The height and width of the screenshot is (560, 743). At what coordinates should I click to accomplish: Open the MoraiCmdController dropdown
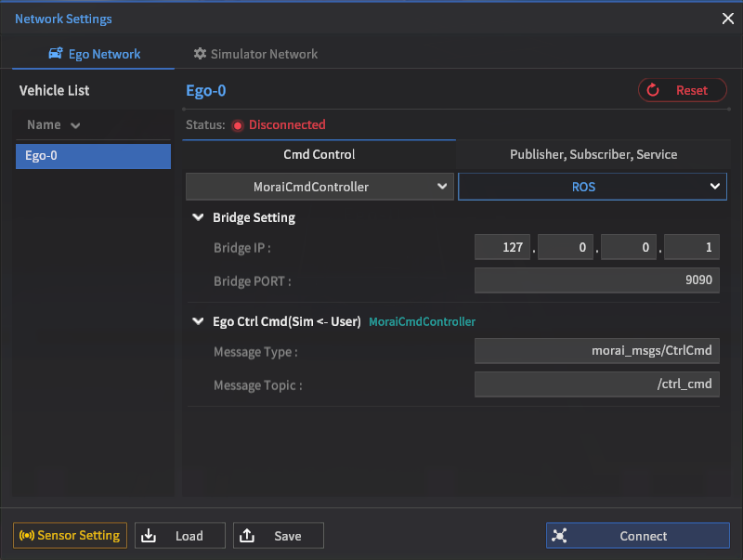319,187
